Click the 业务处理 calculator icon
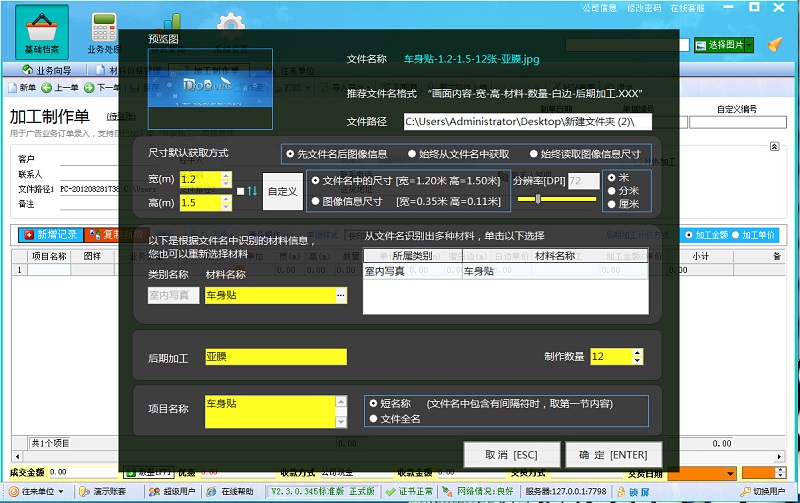 pyautogui.click(x=103, y=30)
